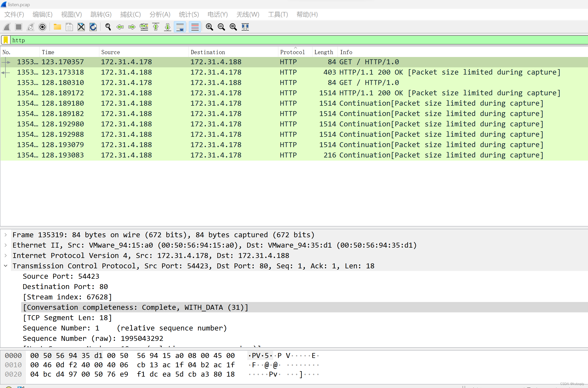Toggle auto-scroll during live capture
The width and height of the screenshot is (588, 388).
pos(180,27)
